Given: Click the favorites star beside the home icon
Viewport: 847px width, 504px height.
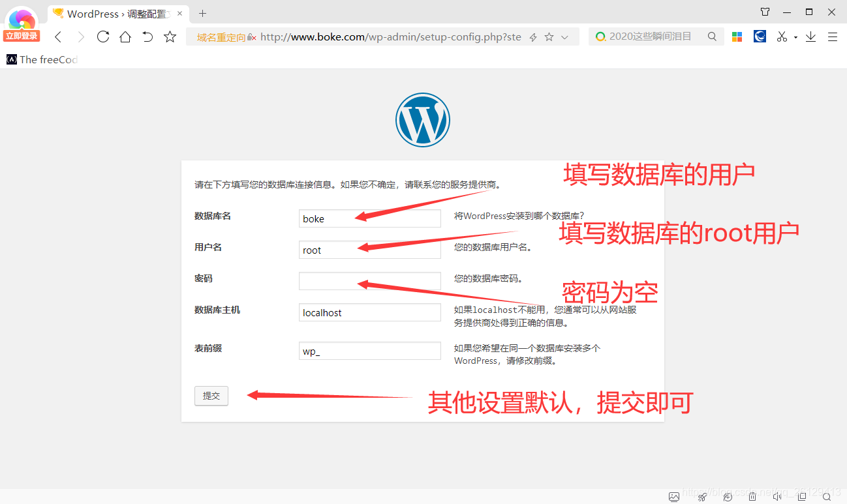Looking at the screenshot, I should click(x=170, y=37).
